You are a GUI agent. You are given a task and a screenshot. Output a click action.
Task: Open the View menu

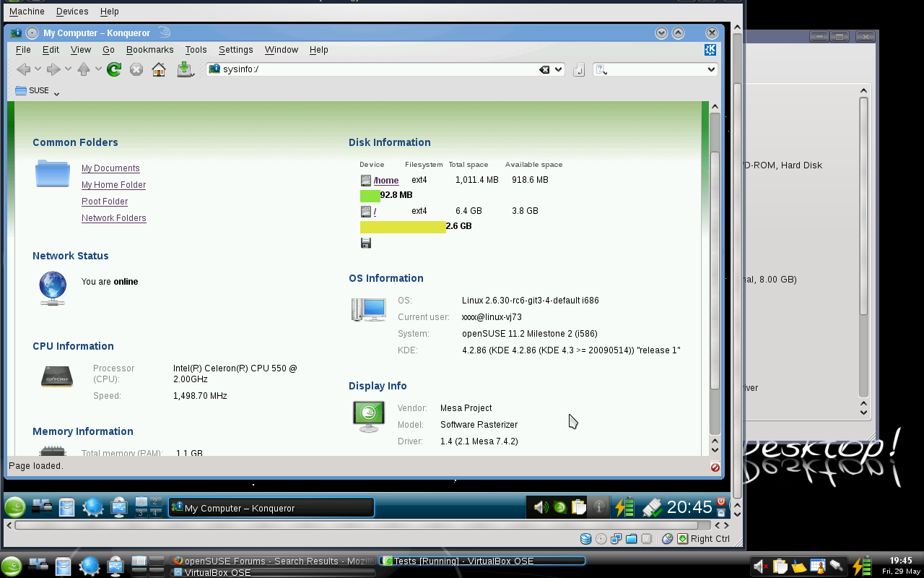81,50
